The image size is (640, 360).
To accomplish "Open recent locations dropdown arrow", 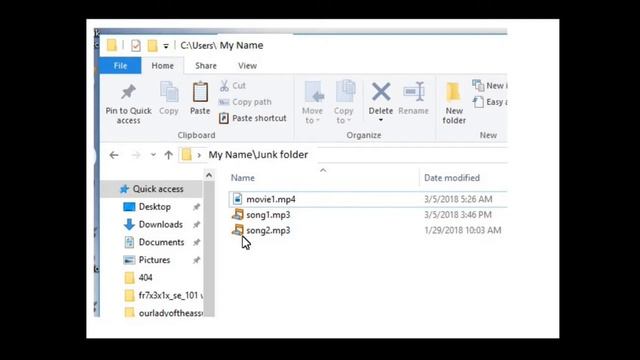I will (153, 155).
